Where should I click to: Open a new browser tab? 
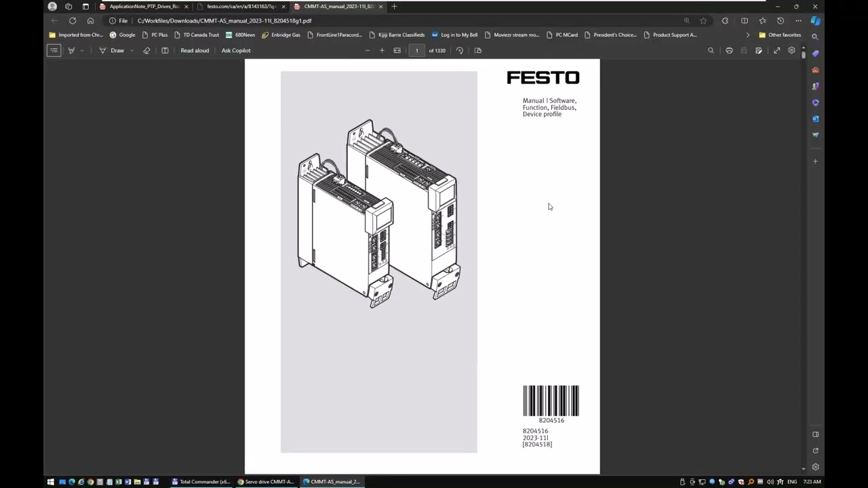pyautogui.click(x=394, y=7)
